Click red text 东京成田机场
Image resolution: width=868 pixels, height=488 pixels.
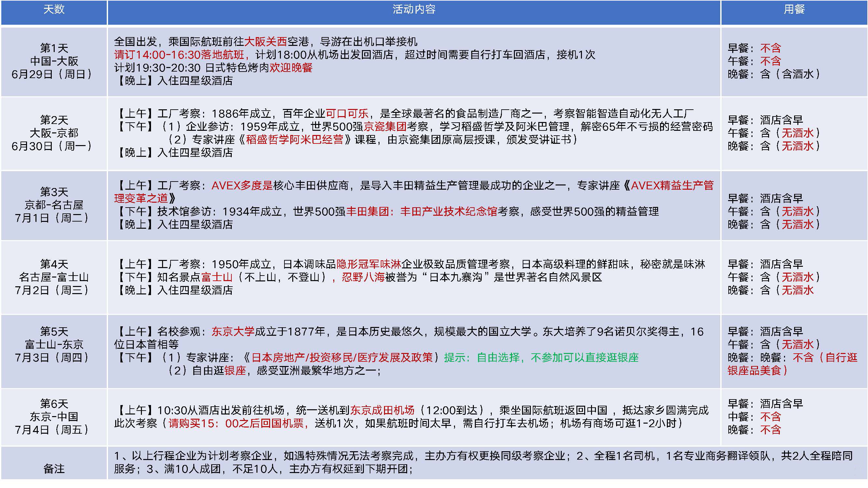pos(382,411)
